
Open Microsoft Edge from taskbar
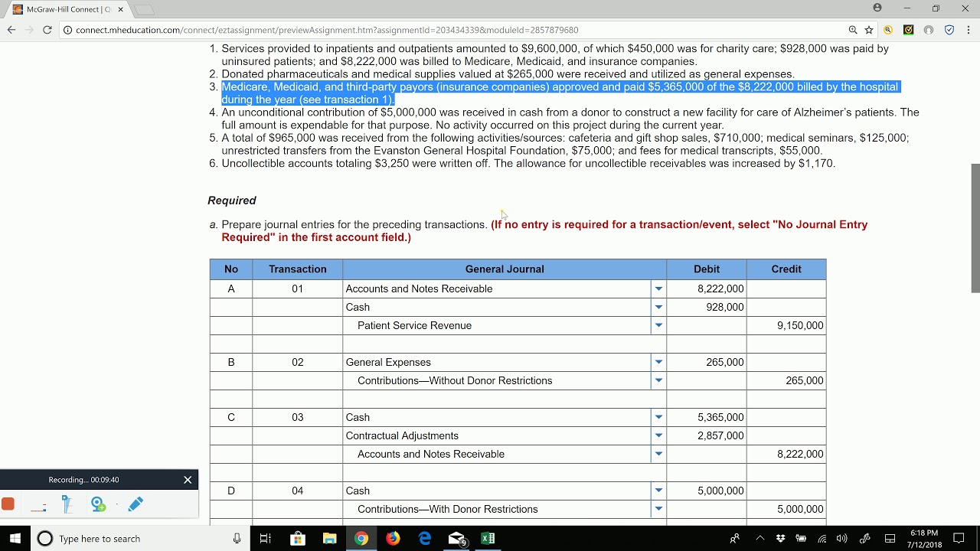tap(425, 539)
